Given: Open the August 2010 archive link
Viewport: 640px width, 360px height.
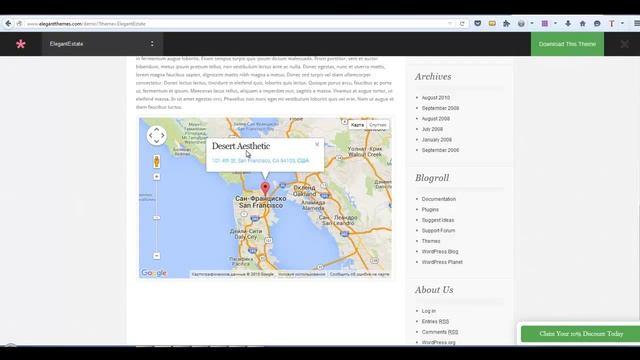Looking at the screenshot, I should pos(436,98).
